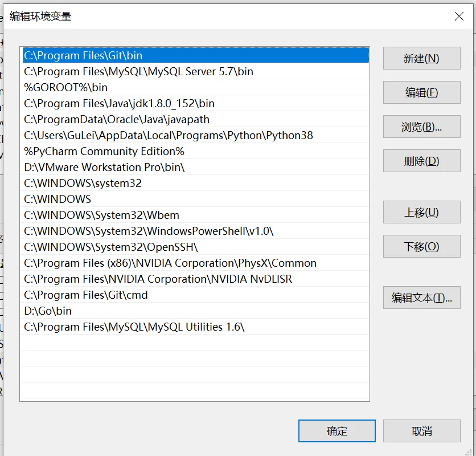Image resolution: width=476 pixels, height=456 pixels.
Task: Select the D:\Go\bin entry
Action: click(x=196, y=311)
